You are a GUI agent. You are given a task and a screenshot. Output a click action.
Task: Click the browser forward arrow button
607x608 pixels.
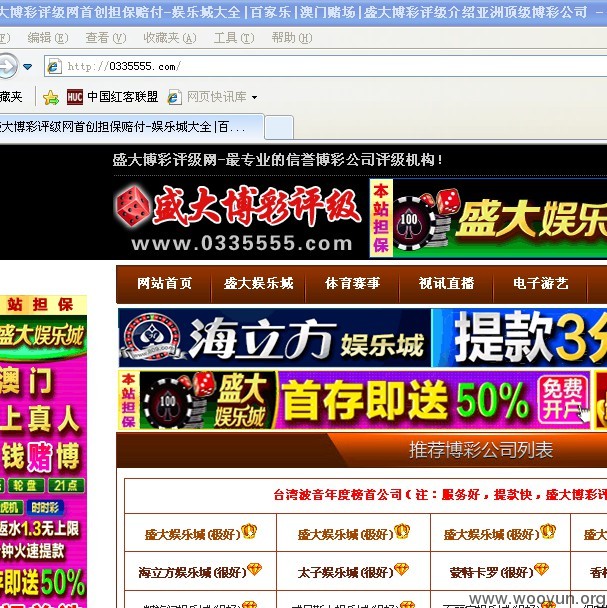pos(7,66)
